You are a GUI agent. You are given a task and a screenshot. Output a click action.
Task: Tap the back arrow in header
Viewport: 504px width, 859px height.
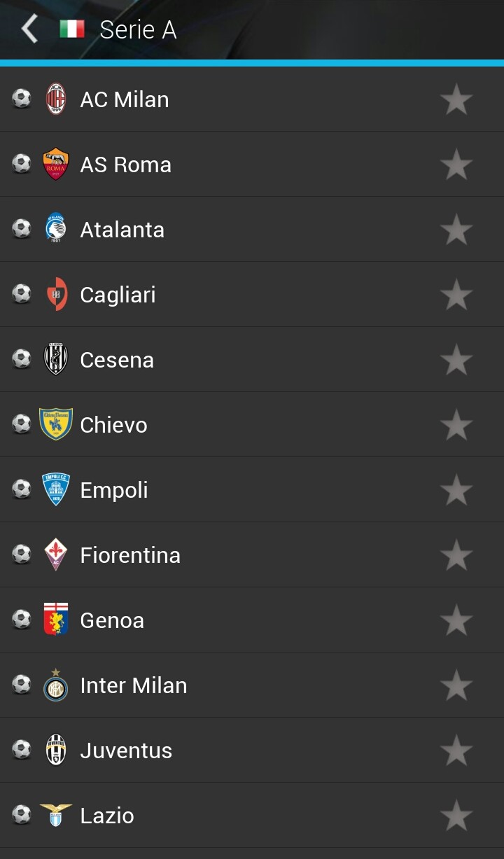(29, 29)
